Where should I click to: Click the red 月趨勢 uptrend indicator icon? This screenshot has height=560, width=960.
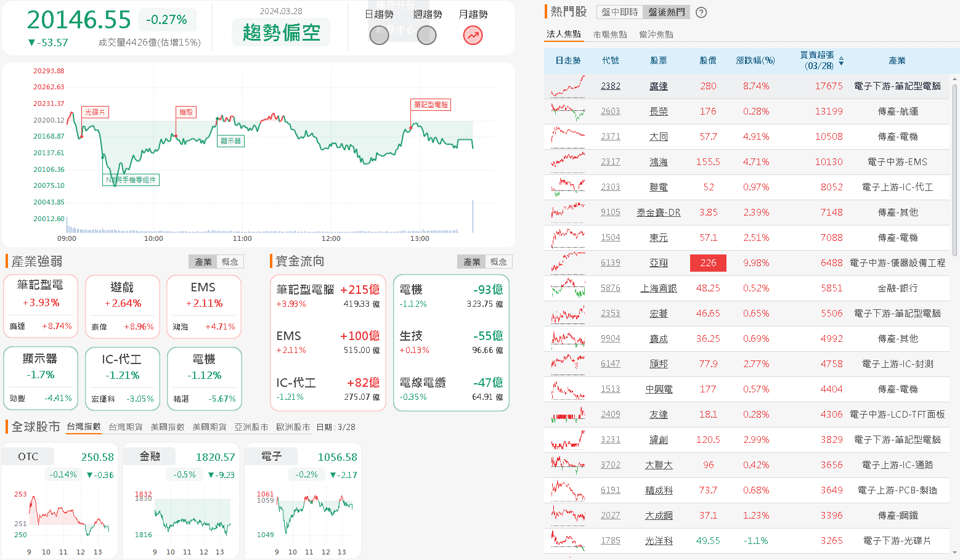[473, 36]
